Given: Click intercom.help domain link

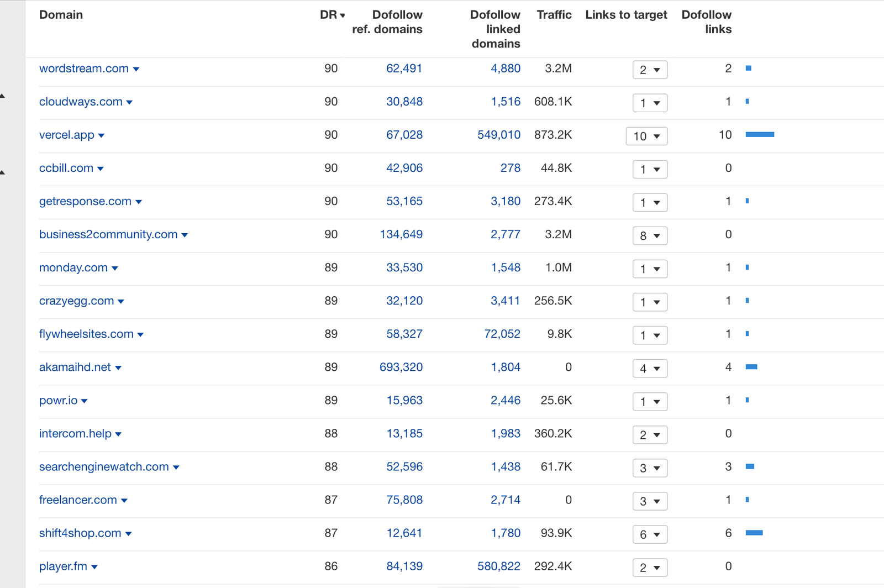Looking at the screenshot, I should point(75,433).
